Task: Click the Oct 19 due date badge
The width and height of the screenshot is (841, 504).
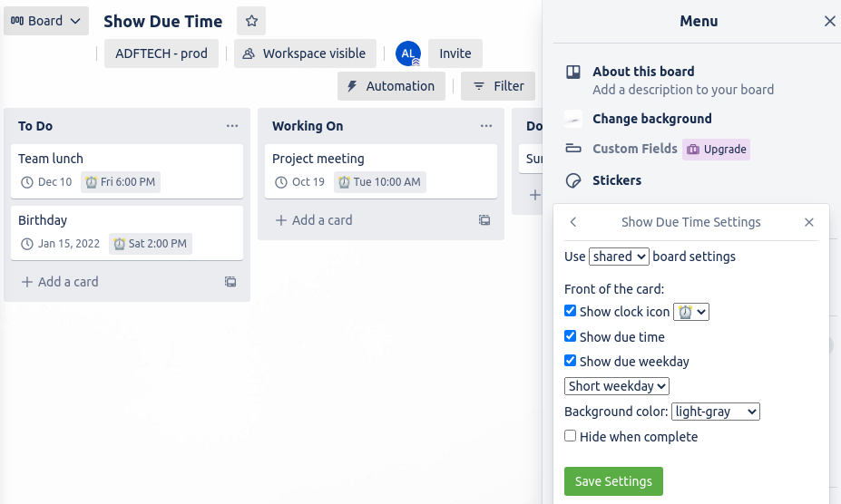Action: pos(299,182)
